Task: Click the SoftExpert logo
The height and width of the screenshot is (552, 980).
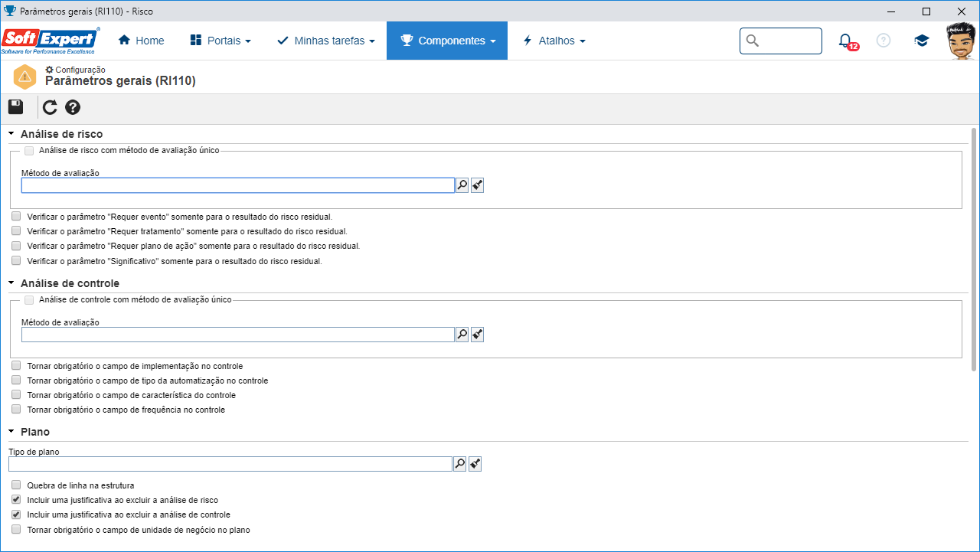Action: pos(51,41)
